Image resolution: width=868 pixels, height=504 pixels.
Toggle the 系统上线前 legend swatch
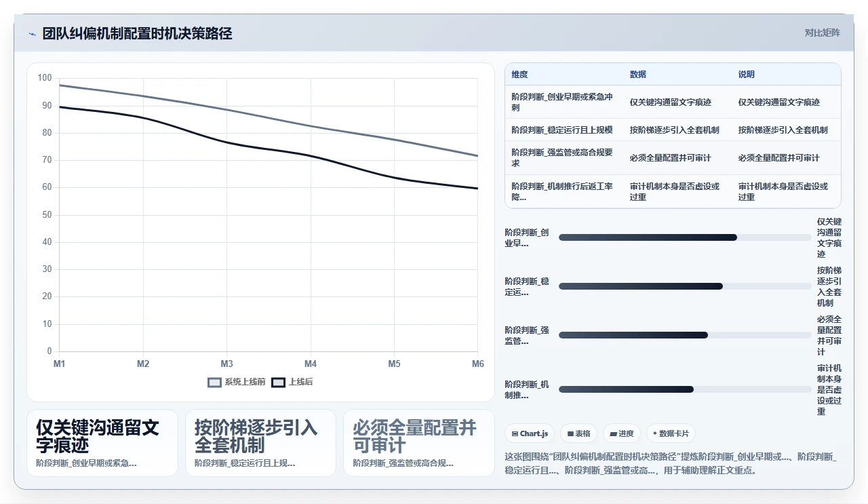point(214,383)
